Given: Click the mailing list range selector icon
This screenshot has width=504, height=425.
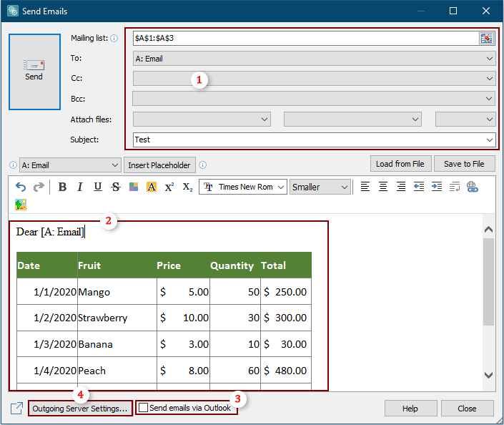Looking at the screenshot, I should [x=487, y=38].
